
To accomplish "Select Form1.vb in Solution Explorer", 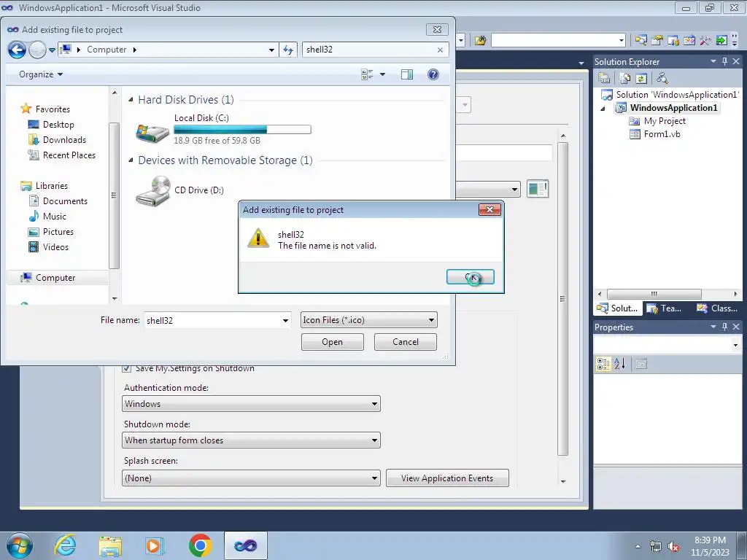I will (x=655, y=134).
